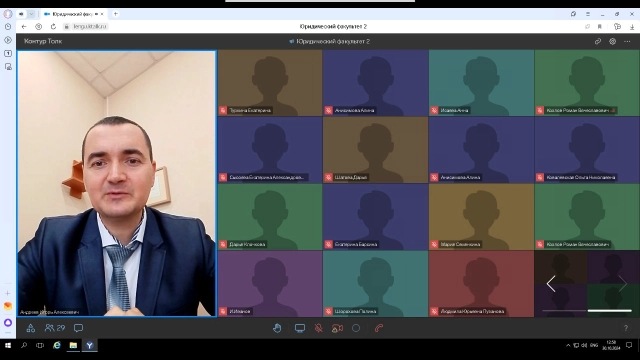Go to previous page of participants
The width and height of the screenshot is (640, 360).
tap(551, 284)
